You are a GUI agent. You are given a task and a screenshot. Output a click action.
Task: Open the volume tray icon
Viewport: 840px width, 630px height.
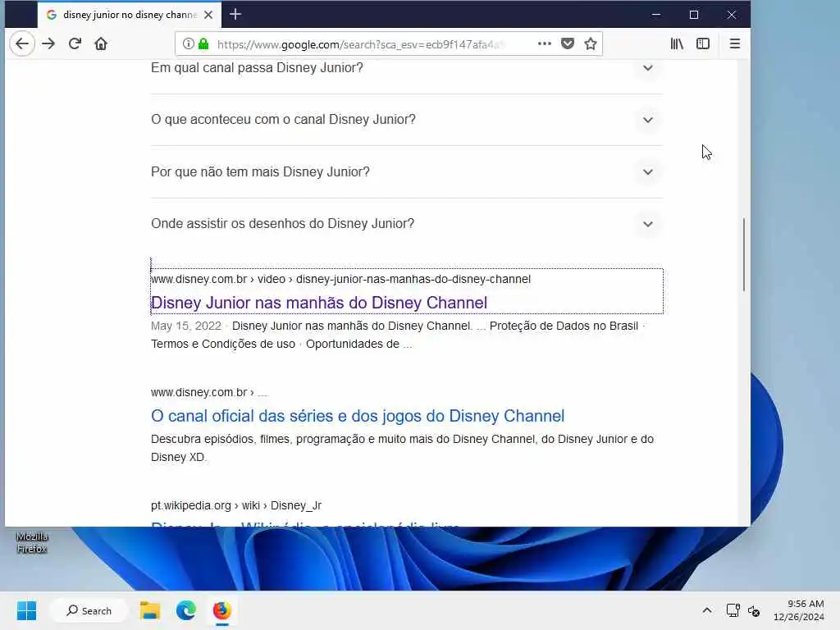[754, 610]
